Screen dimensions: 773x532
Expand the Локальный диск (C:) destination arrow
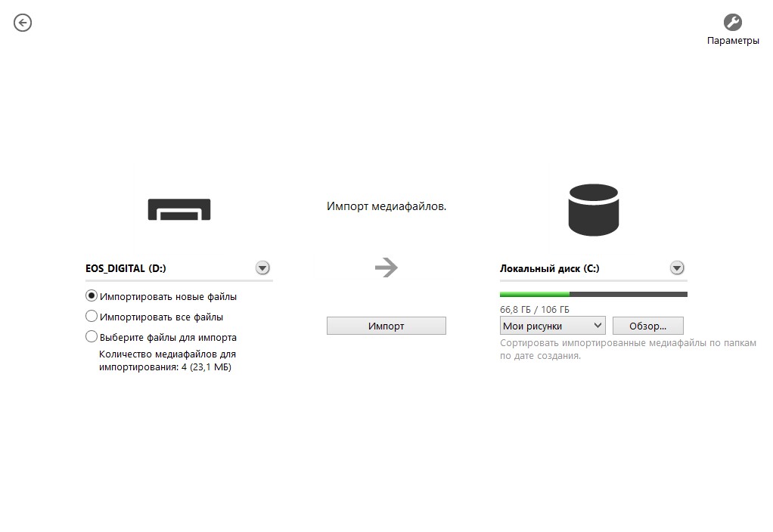point(677,268)
